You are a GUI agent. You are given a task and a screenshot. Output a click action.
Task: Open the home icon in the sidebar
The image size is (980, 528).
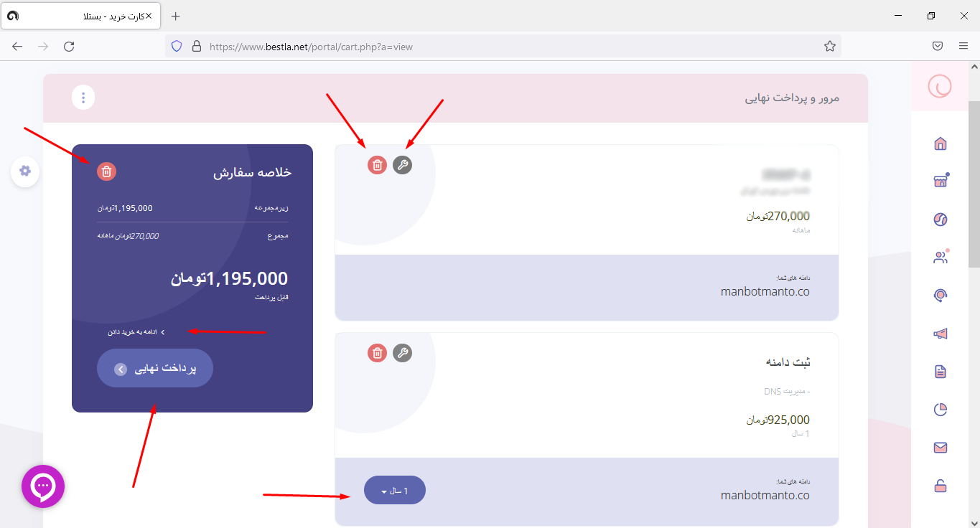point(941,143)
